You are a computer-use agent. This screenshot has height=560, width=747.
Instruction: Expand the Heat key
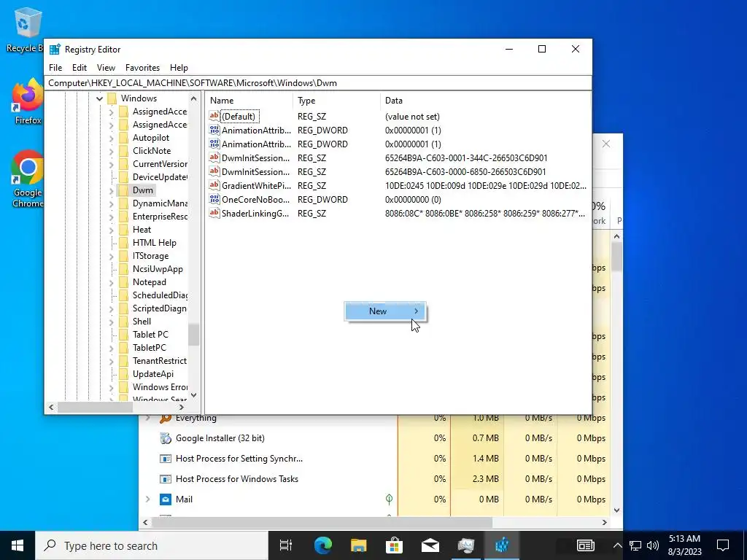(111, 230)
